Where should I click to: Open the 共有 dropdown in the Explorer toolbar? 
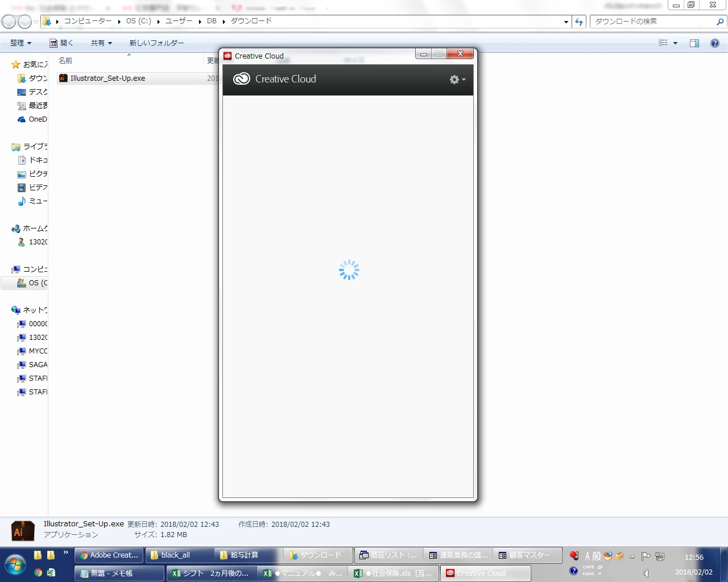102,43
